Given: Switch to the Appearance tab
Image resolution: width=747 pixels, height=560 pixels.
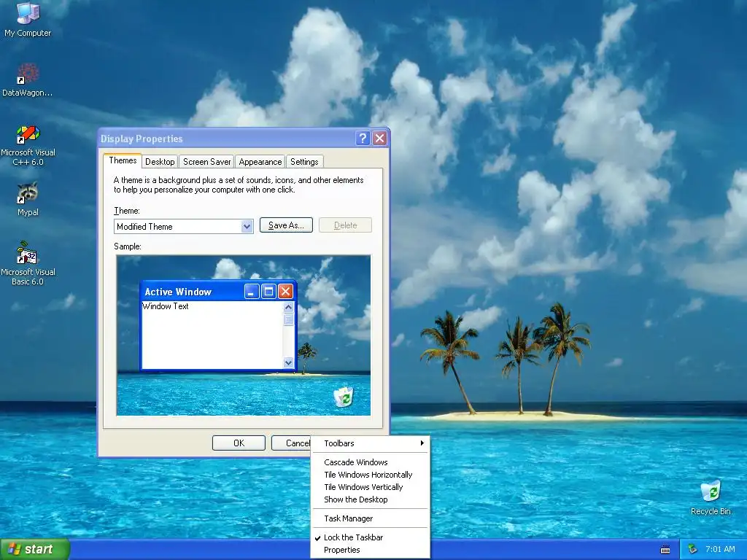Looking at the screenshot, I should (x=260, y=162).
